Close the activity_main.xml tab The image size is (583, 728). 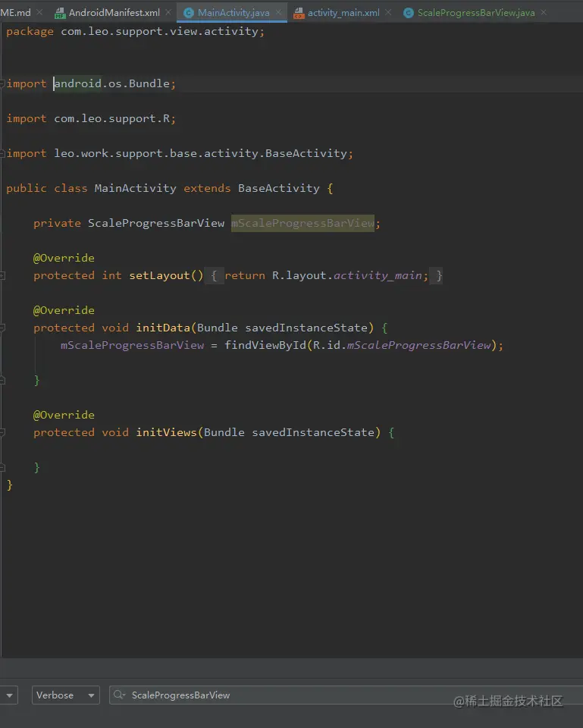pos(388,12)
